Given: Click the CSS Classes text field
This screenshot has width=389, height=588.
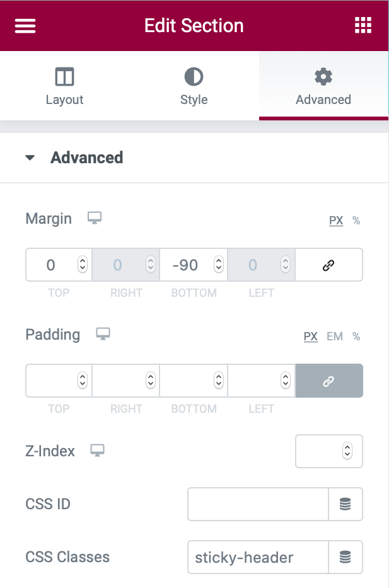Looking at the screenshot, I should (258, 557).
